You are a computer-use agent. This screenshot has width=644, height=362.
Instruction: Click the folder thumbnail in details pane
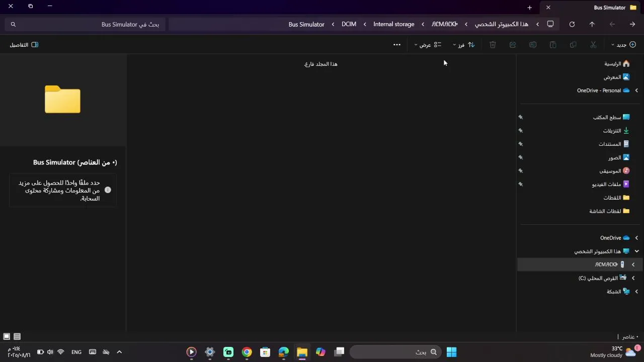(62, 100)
